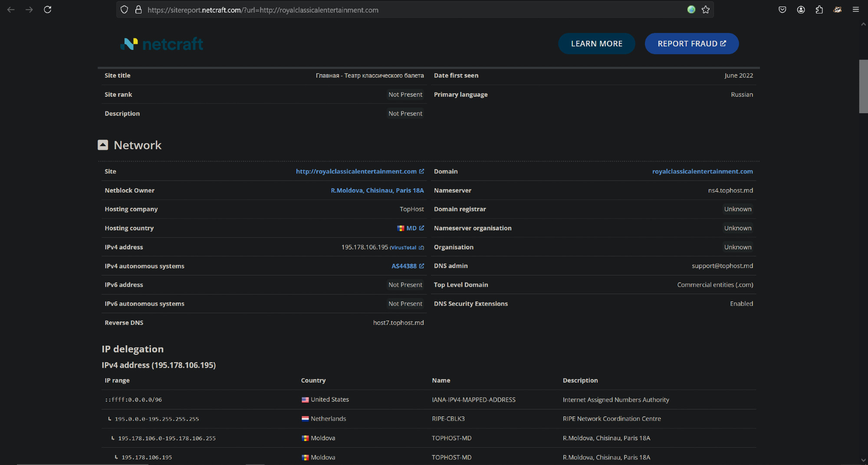Screen dimensions: 868x465
Task: Click the scrollbar up arrow
Action: coord(863,25)
